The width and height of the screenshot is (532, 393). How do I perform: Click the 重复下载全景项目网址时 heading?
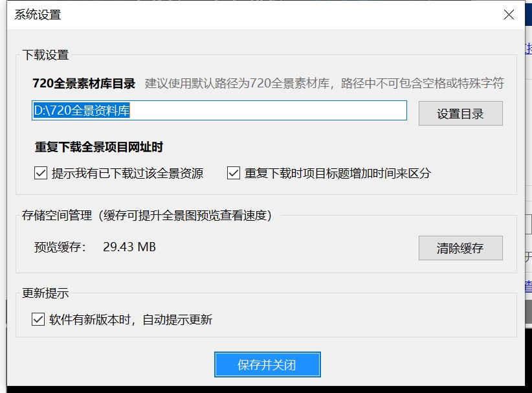(99, 147)
